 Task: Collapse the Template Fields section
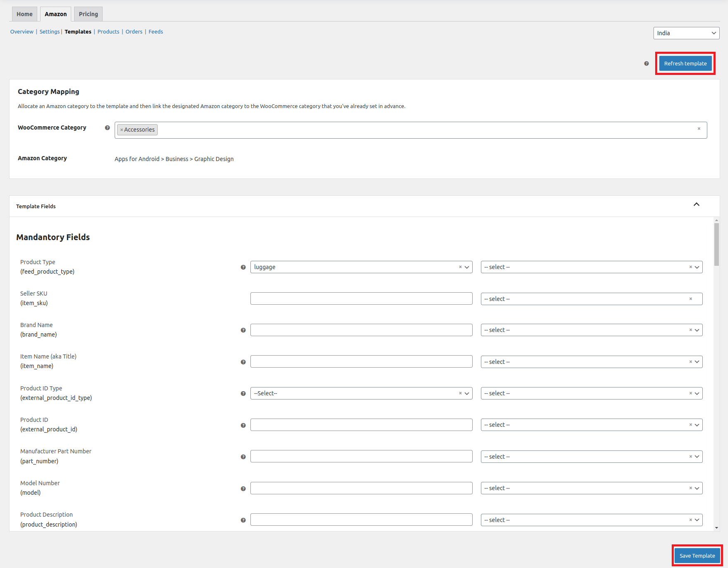click(x=697, y=204)
